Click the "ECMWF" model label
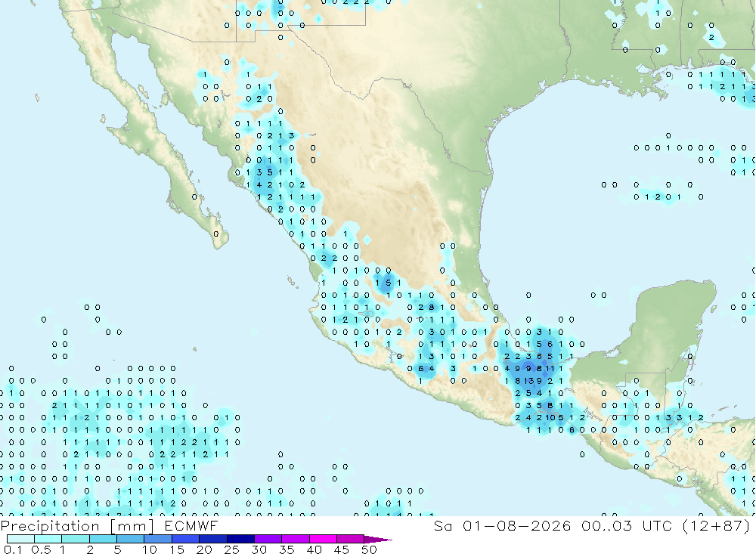 point(191,525)
